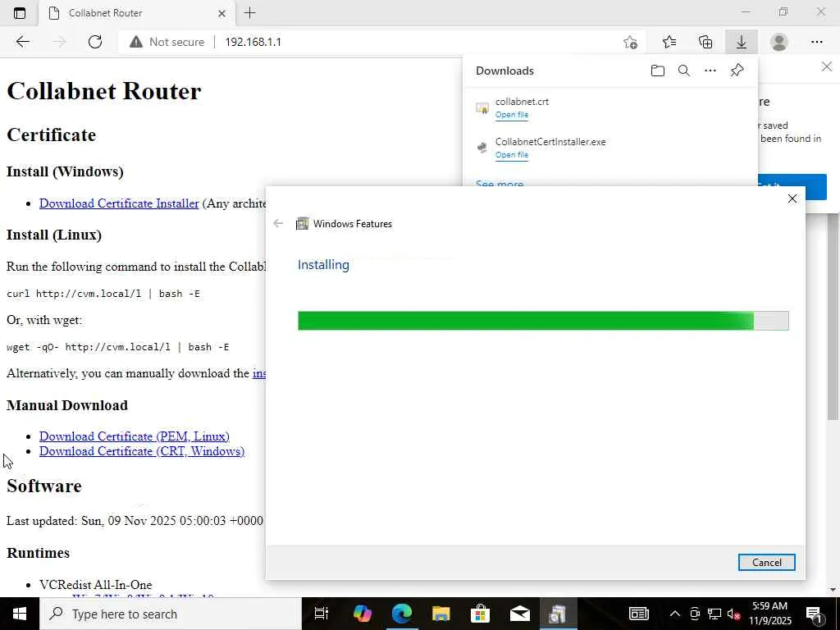Open Task View on the taskbar
The image size is (840, 630).
click(322, 614)
